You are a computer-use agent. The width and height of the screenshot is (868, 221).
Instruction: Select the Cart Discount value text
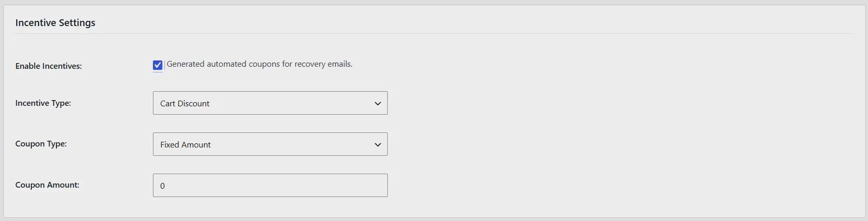click(185, 104)
